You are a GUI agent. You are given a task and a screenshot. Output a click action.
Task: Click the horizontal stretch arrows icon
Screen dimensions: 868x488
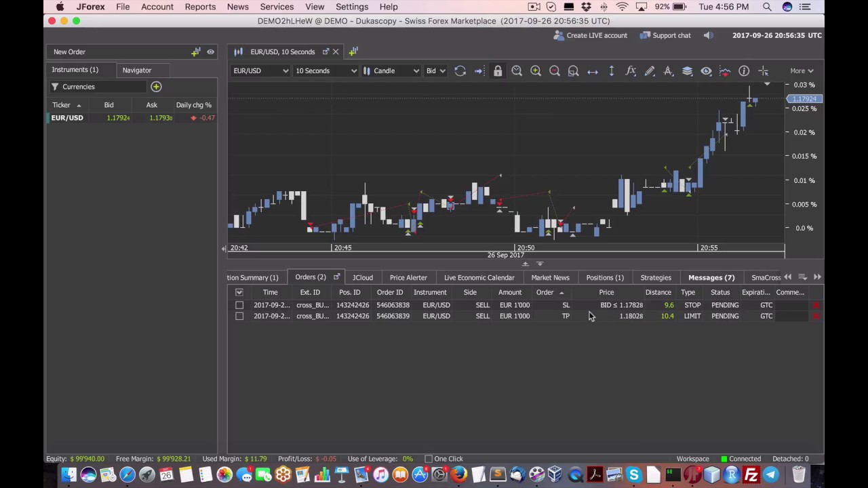click(x=593, y=70)
